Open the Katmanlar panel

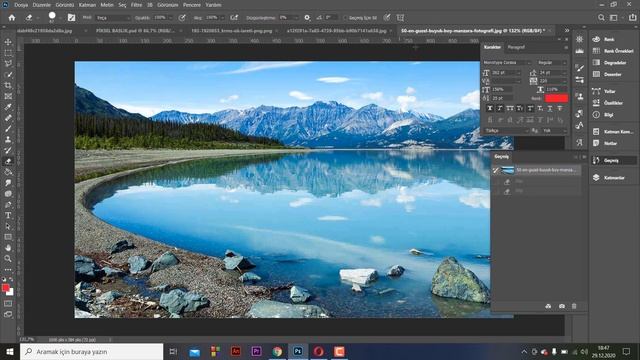pos(609,178)
